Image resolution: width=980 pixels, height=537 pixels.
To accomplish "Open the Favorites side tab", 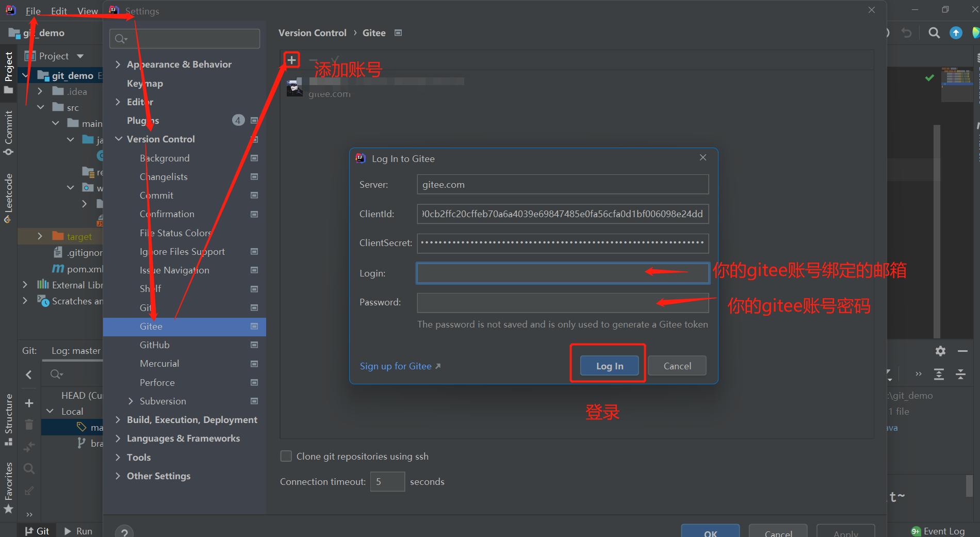I will coord(8,487).
